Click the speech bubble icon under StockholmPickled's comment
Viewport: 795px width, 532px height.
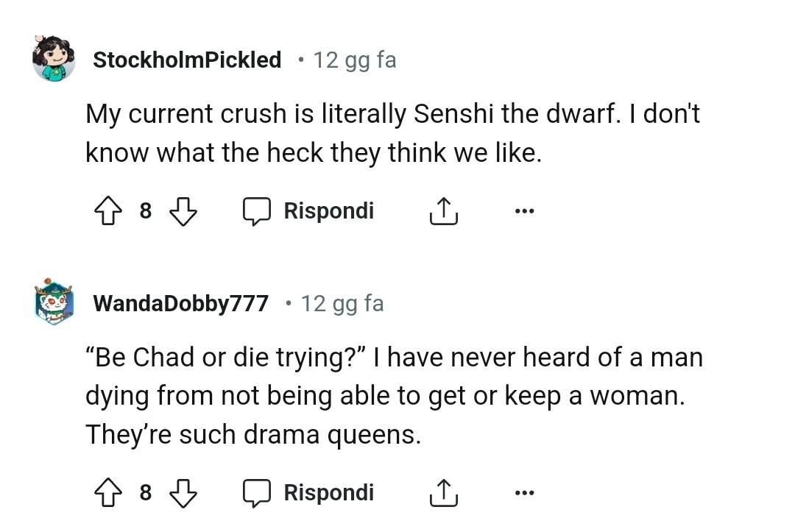point(258,212)
